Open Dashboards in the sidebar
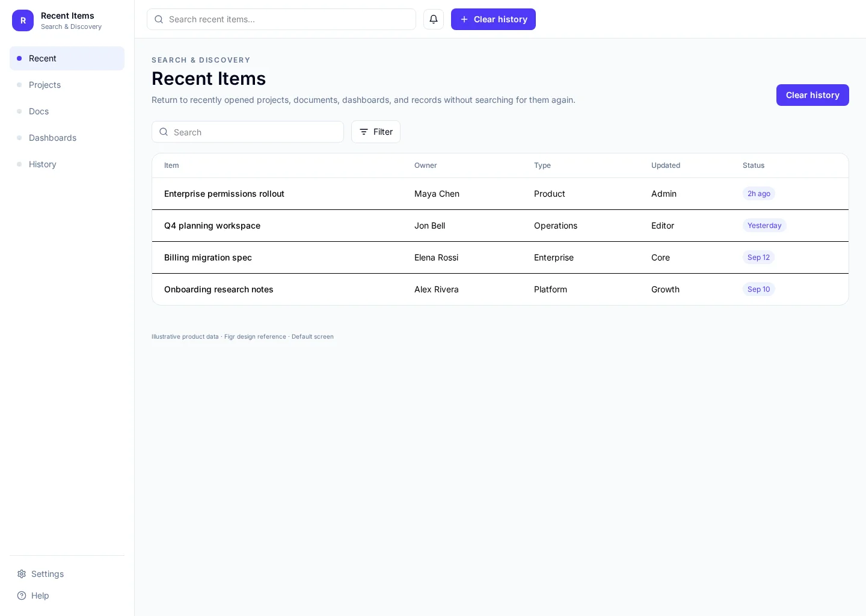 tap(67, 138)
